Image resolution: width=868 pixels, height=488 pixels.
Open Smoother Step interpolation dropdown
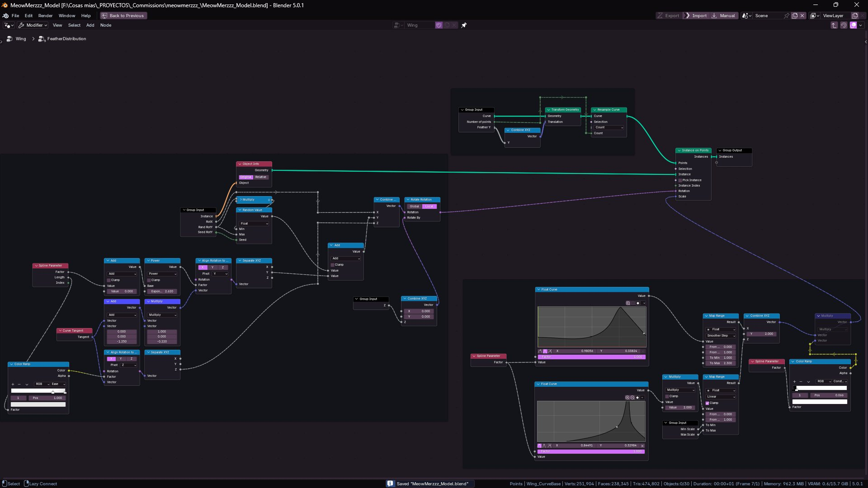721,336
